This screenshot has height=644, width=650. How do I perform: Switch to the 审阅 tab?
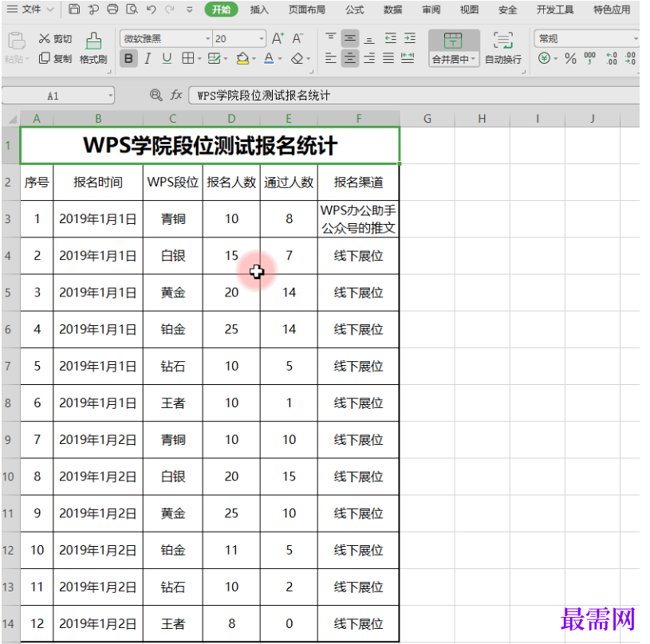point(431,10)
